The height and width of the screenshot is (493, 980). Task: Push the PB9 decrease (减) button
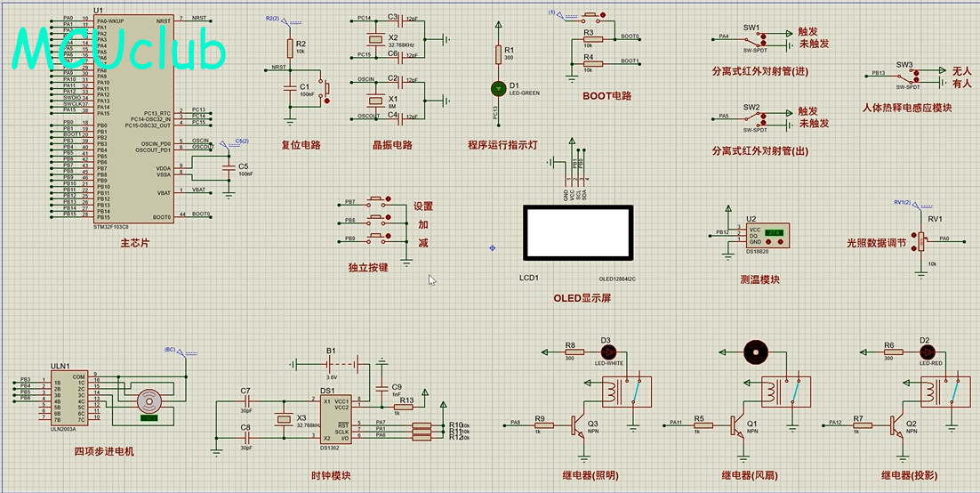(375, 238)
